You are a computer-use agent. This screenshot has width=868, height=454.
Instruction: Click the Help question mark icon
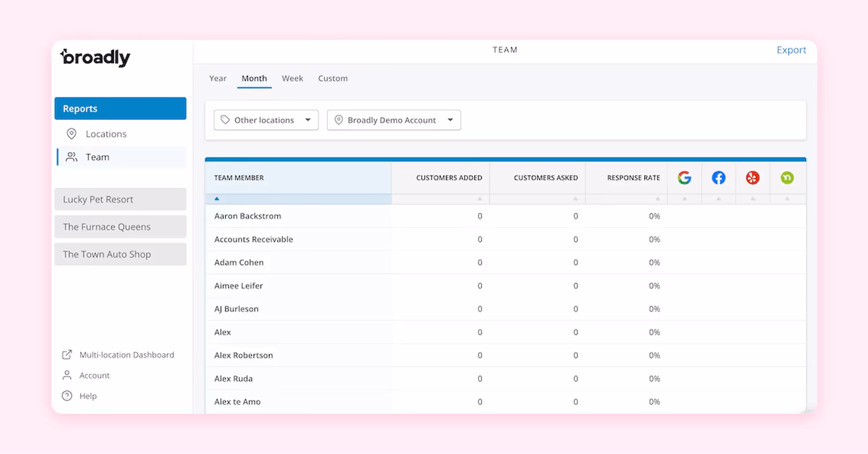point(67,396)
